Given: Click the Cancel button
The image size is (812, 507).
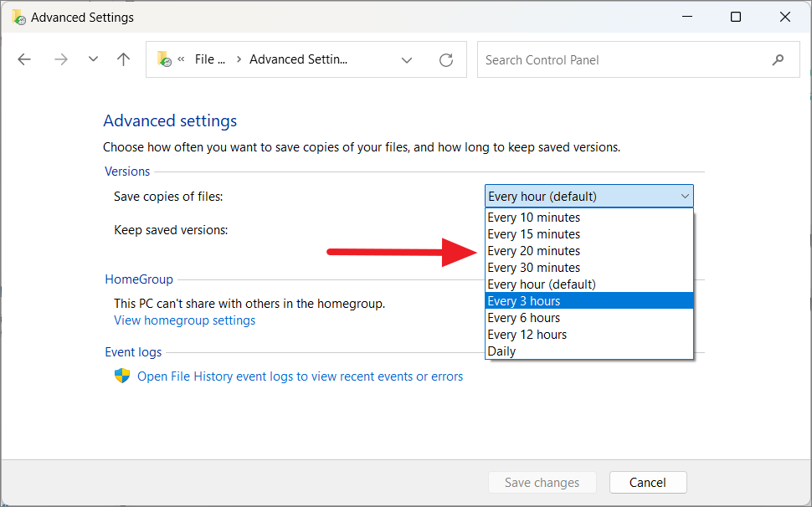Looking at the screenshot, I should coord(648,482).
